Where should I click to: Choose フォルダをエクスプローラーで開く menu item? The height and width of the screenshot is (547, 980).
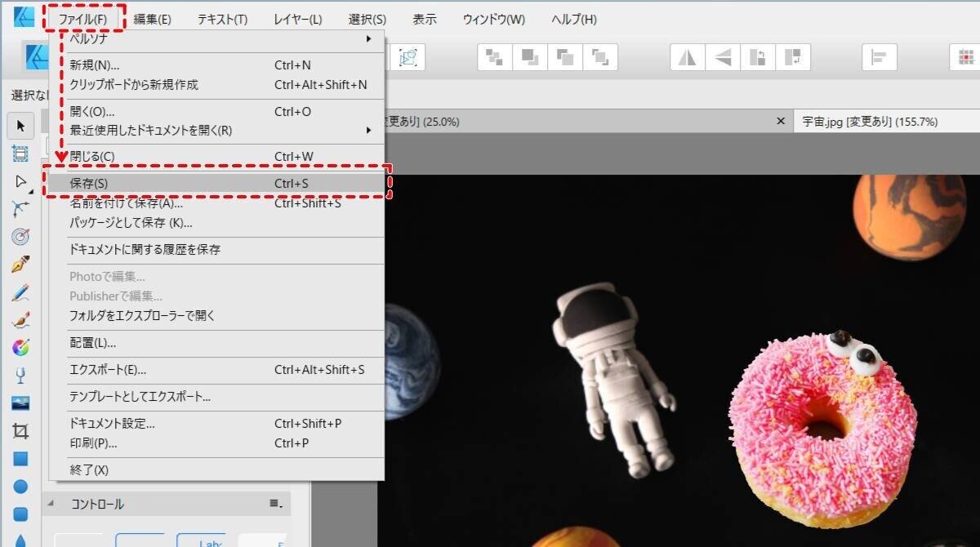[216, 315]
